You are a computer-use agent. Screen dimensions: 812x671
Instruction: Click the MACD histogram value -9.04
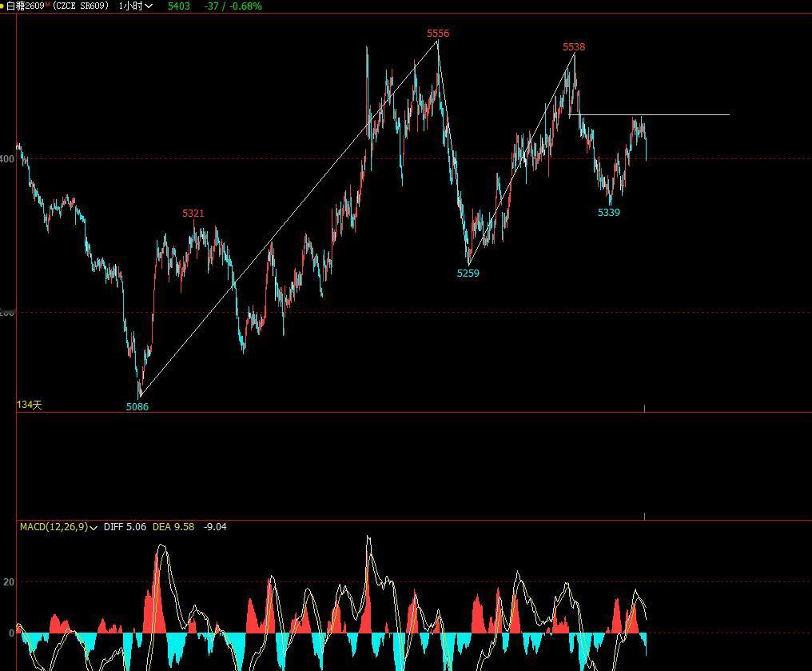click(215, 527)
